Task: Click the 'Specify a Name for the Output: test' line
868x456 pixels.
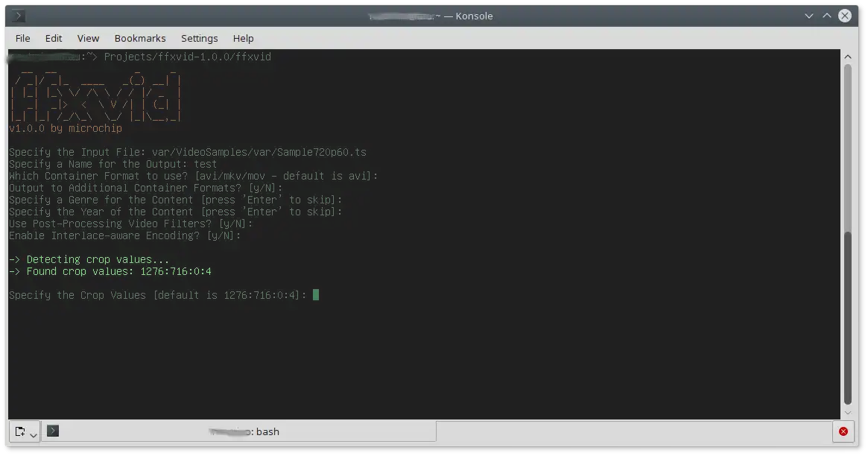Action: point(113,164)
